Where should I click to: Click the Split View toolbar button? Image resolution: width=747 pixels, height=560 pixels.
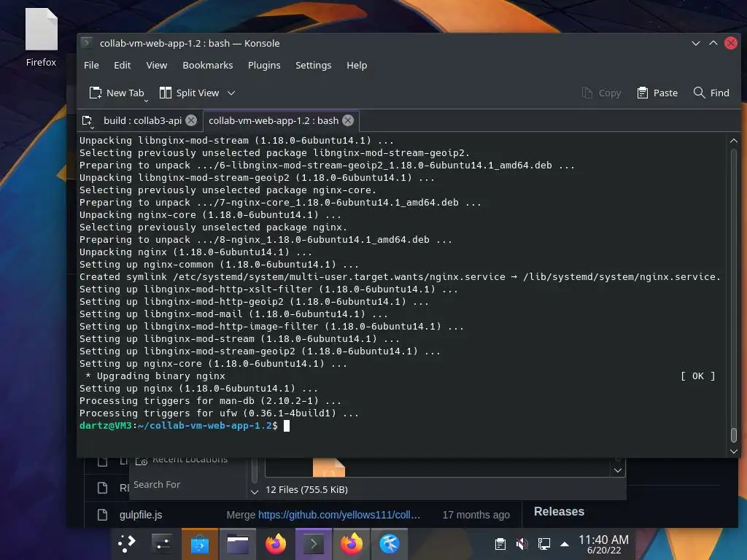pos(189,93)
